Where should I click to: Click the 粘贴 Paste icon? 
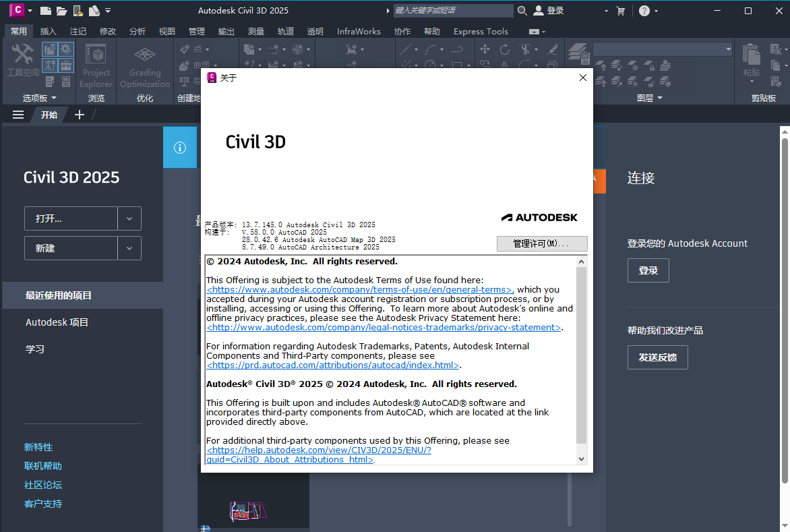click(751, 55)
